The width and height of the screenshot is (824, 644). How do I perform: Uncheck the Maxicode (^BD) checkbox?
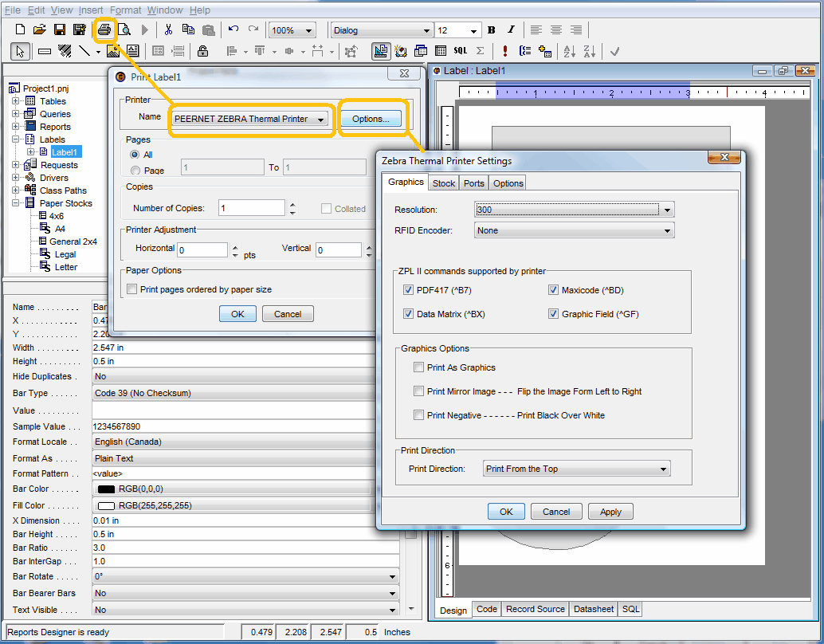pos(553,289)
